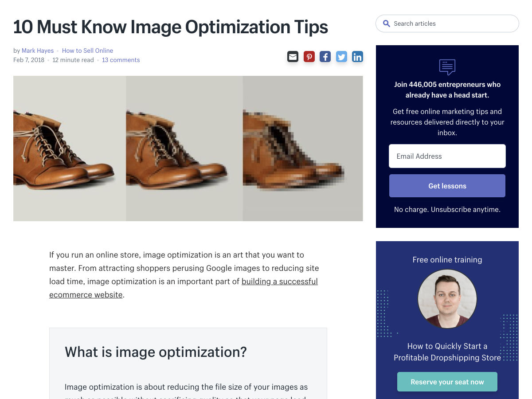Click the search magnifier icon
This screenshot has height=399, width=532.
[387, 23]
